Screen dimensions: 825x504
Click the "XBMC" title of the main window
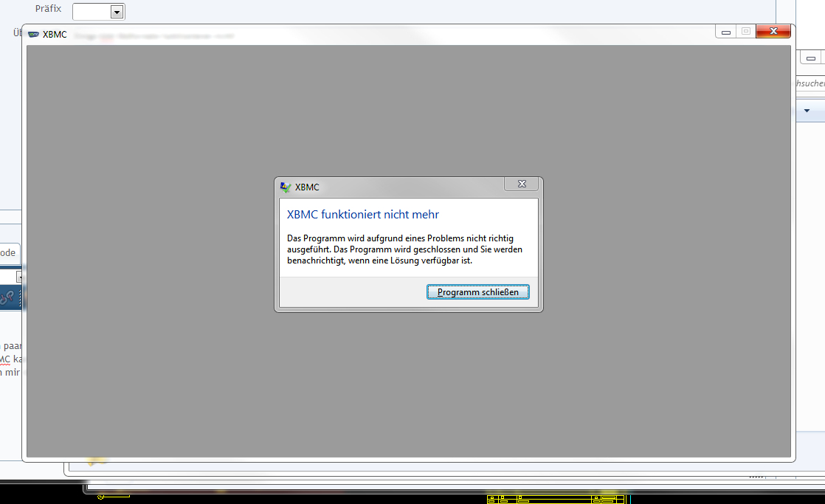click(x=55, y=34)
